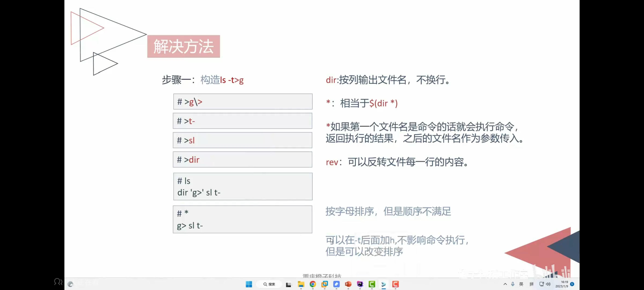
Task: Open the clock and date panel
Action: (561, 284)
